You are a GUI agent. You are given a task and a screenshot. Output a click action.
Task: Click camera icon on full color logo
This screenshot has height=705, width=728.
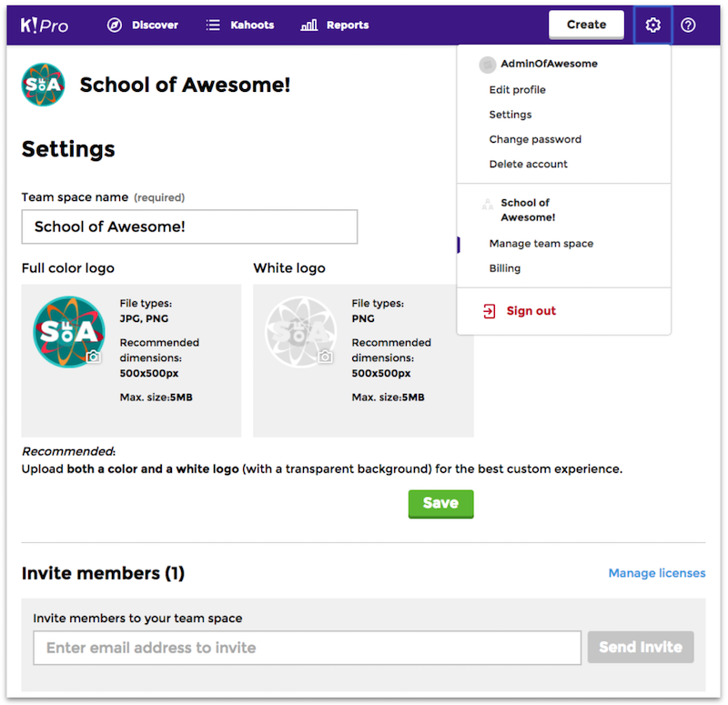[94, 356]
